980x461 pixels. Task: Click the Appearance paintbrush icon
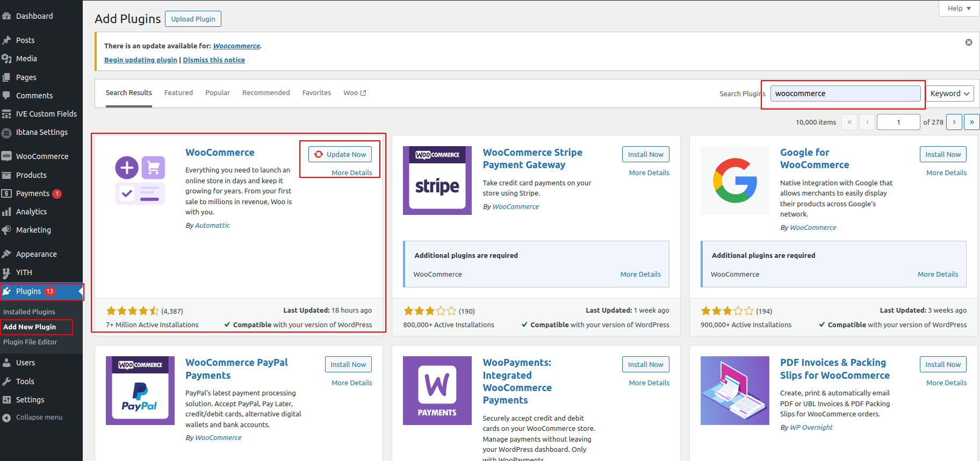pyautogui.click(x=6, y=254)
